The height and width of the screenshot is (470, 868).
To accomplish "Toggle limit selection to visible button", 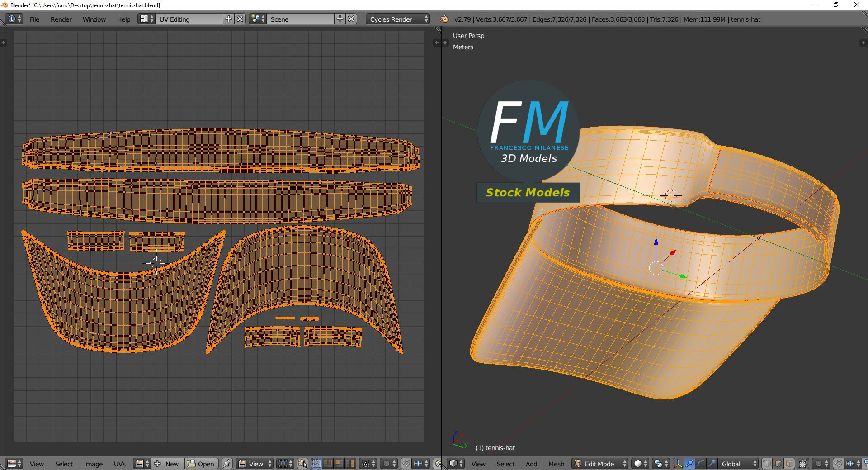I will (803, 464).
